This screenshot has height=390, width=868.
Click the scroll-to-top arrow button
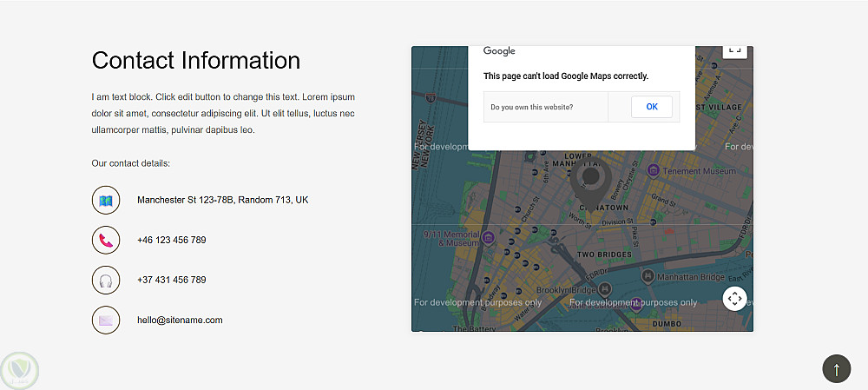(836, 369)
